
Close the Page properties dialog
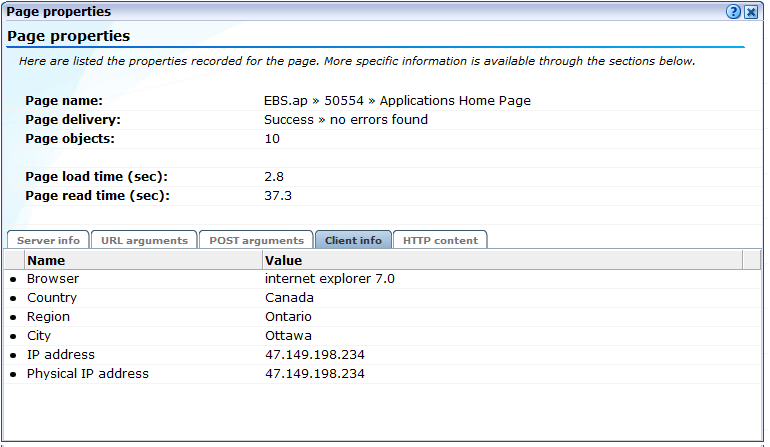click(x=751, y=11)
